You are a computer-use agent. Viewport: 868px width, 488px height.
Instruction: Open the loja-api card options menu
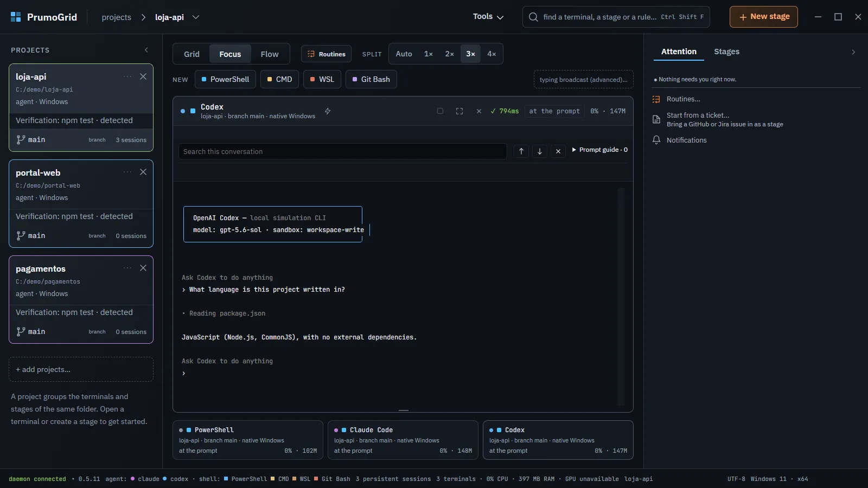(x=127, y=76)
